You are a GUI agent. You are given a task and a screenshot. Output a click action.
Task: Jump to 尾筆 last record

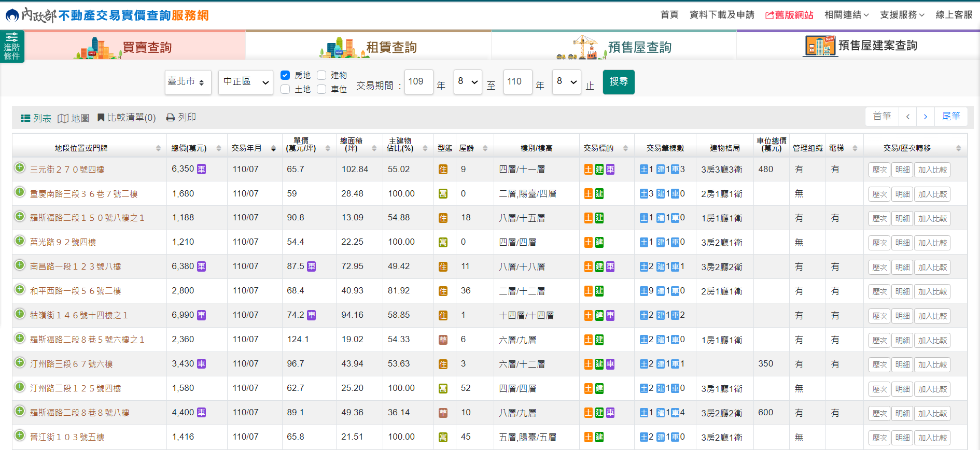coord(951,117)
